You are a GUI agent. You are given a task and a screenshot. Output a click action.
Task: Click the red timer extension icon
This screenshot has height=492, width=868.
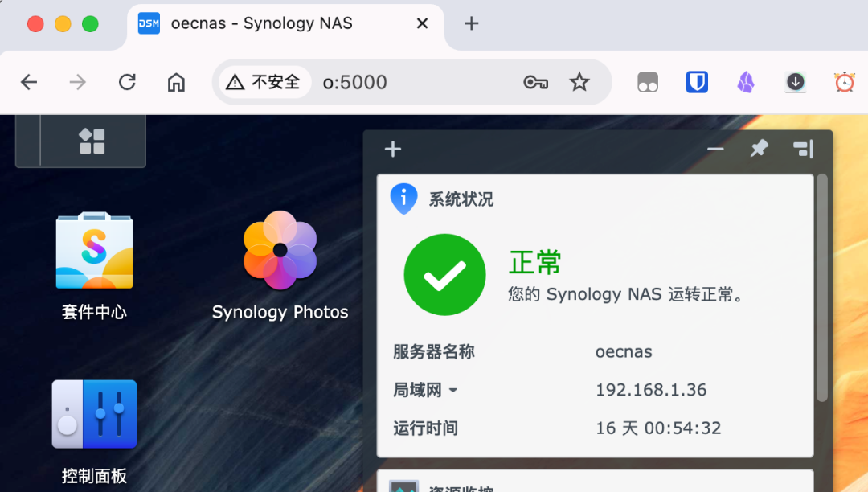(x=844, y=82)
